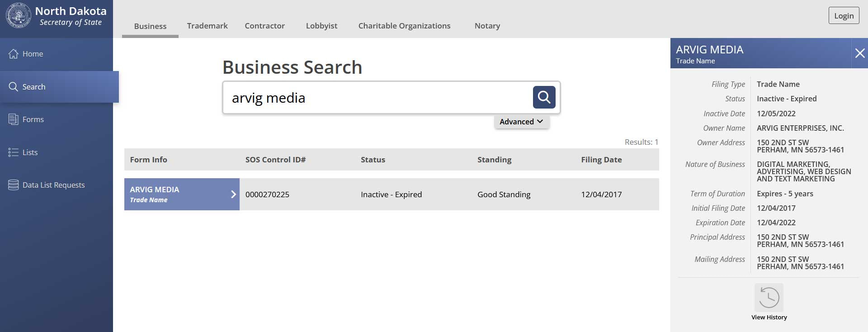Switch to the Charitable Organizations tab
Screen dimensions: 868x332
(x=404, y=26)
